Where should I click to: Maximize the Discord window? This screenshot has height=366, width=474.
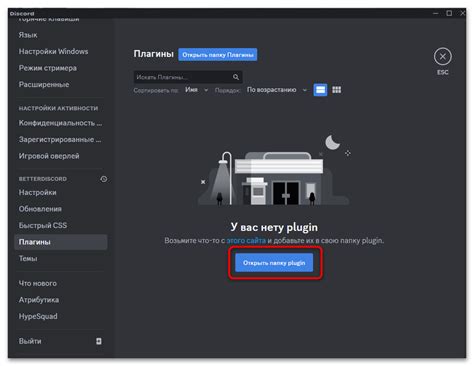(x=449, y=13)
